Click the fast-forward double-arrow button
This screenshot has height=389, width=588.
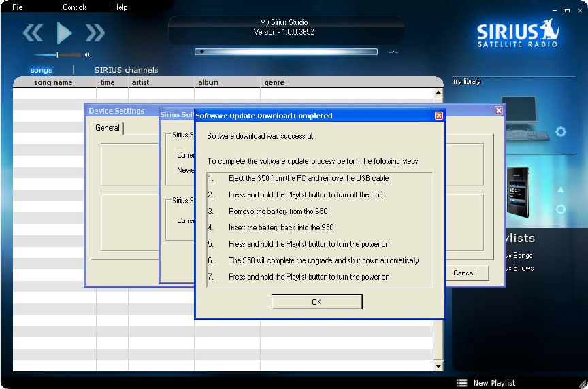pyautogui.click(x=95, y=33)
